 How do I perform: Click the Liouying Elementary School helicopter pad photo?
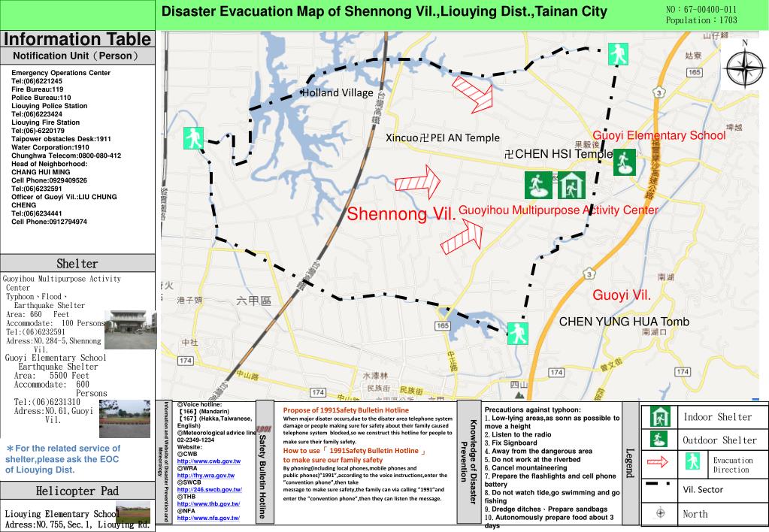(133, 512)
